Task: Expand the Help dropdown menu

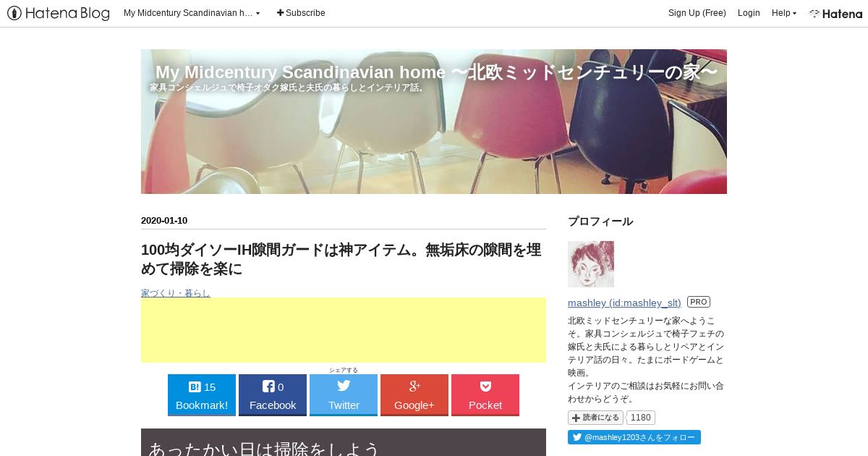Action: [x=784, y=13]
